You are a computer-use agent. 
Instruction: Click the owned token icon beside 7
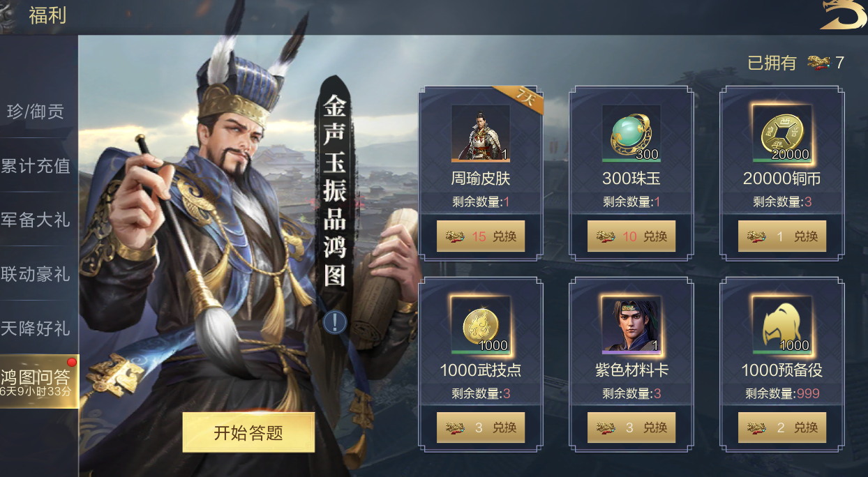point(818,63)
